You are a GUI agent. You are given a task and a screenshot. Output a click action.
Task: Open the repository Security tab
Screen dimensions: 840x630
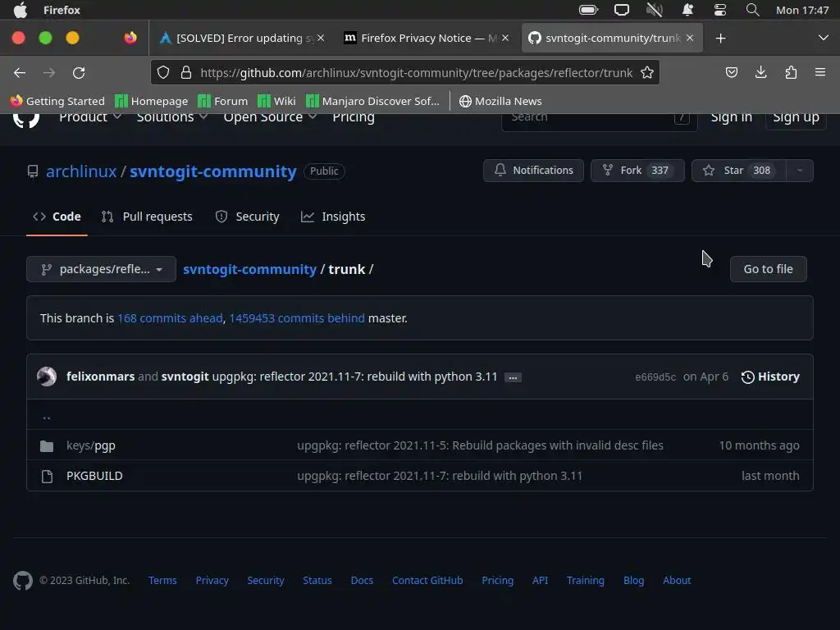pos(247,217)
